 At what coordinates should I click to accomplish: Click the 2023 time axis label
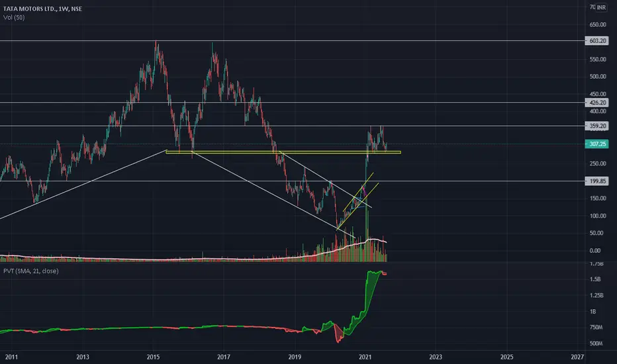436,357
